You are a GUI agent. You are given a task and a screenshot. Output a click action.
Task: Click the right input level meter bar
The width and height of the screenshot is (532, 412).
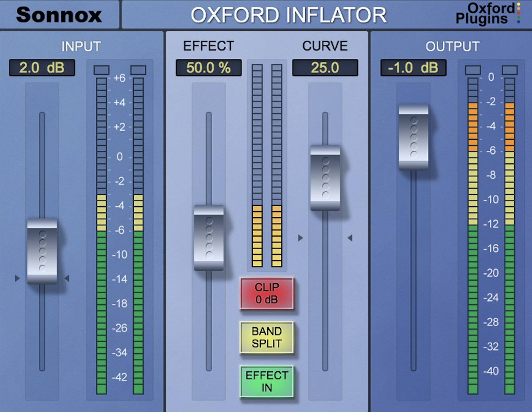(x=138, y=236)
